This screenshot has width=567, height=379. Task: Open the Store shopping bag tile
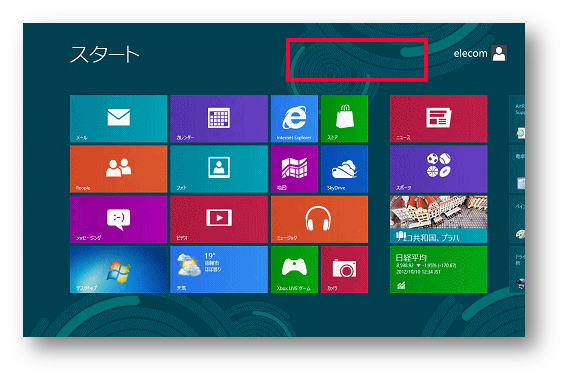pos(344,119)
